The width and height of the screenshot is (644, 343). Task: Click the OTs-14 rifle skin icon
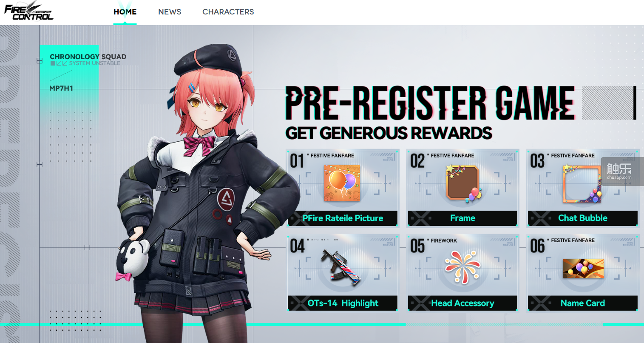coord(342,268)
